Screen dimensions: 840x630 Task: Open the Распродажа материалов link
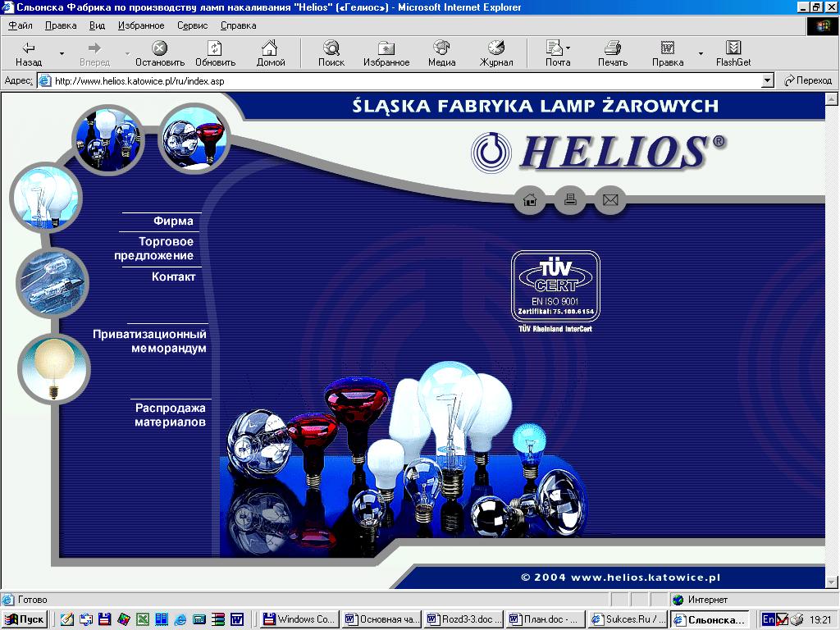coord(170,415)
